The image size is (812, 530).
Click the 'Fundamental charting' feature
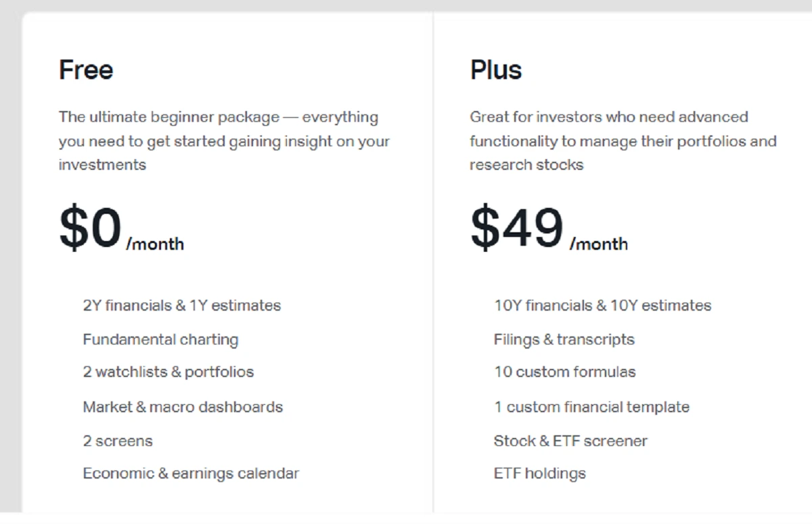[160, 339]
